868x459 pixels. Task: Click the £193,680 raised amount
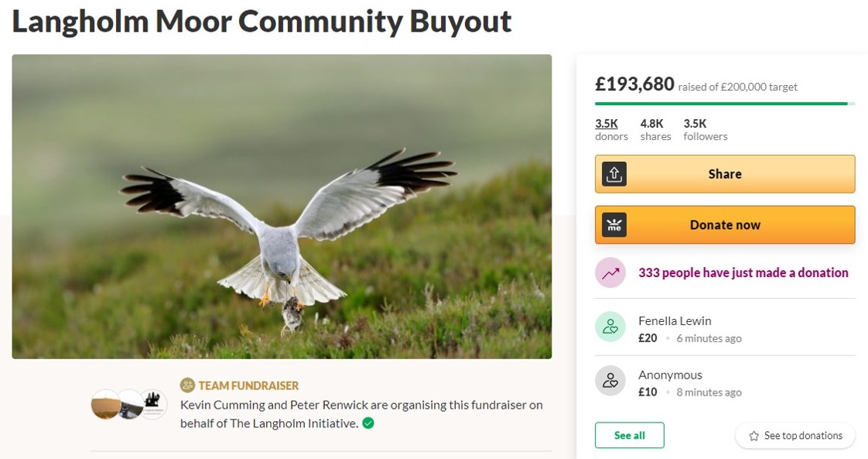[634, 84]
